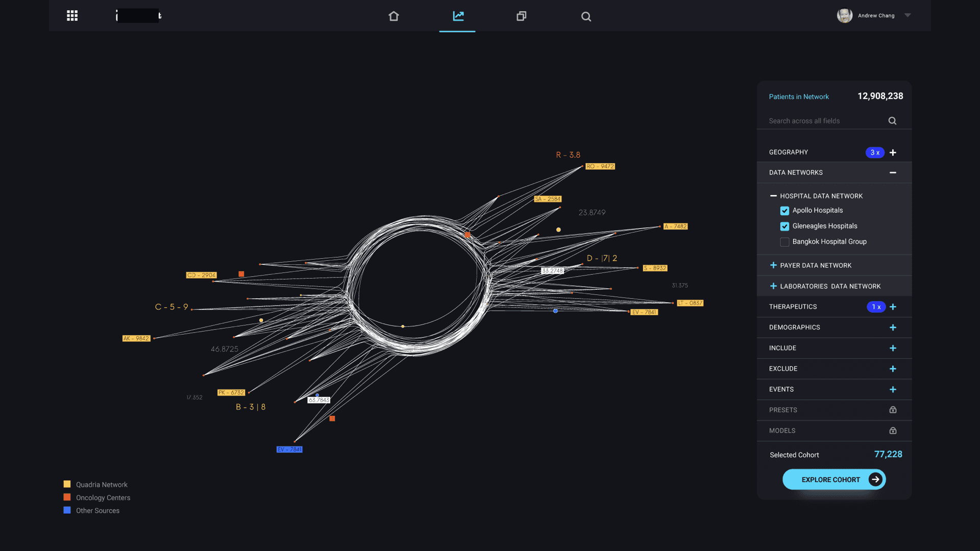Select the blue EV - 7841 label
This screenshot has height=551, width=980.
[289, 449]
